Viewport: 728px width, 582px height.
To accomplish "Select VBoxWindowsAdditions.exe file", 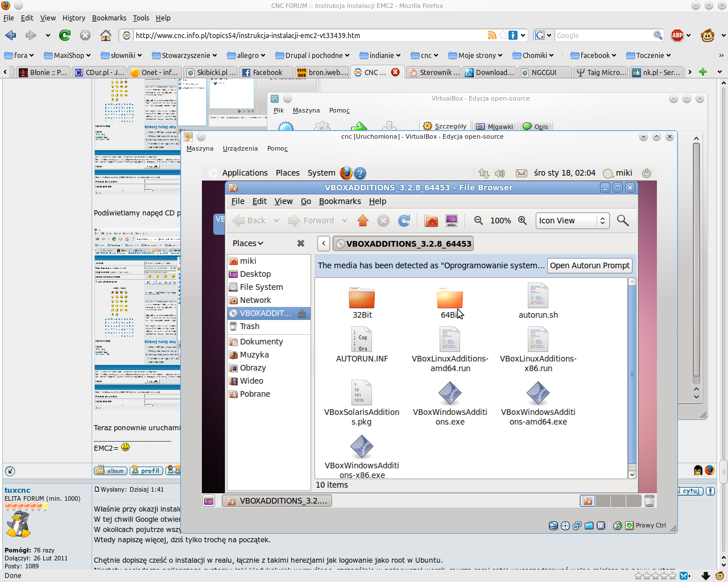I will pos(450,404).
